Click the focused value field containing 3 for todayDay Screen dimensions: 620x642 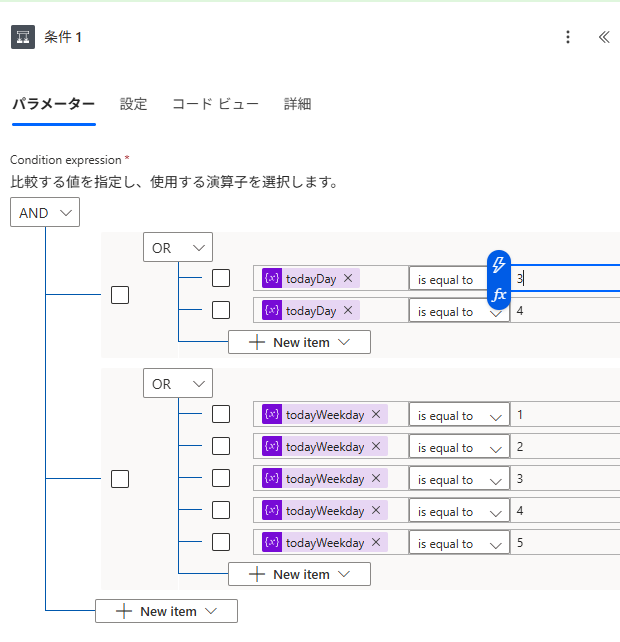565,278
